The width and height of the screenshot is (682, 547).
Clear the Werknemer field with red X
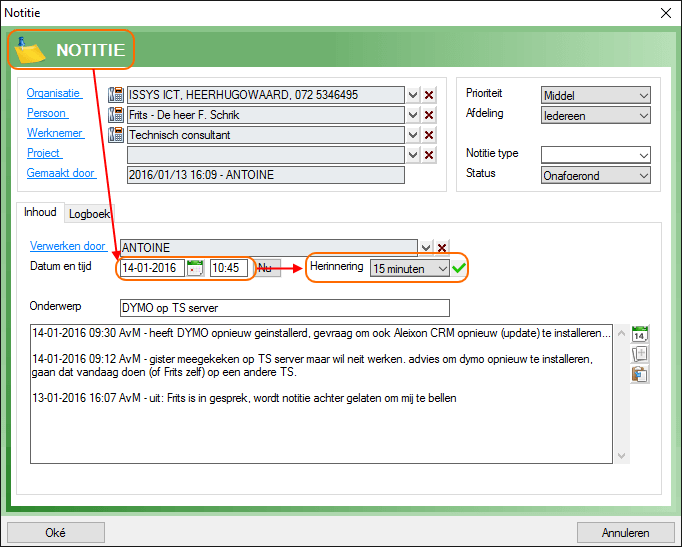(x=429, y=135)
